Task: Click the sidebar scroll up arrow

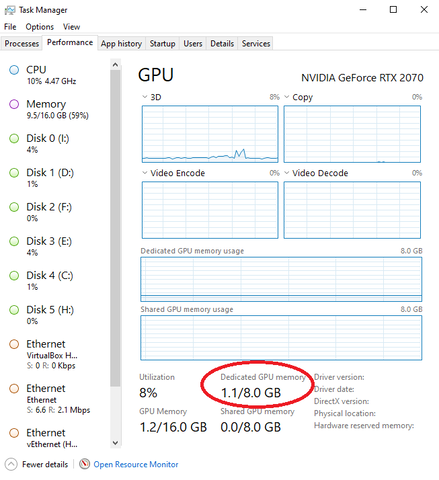Action: tap(115, 65)
